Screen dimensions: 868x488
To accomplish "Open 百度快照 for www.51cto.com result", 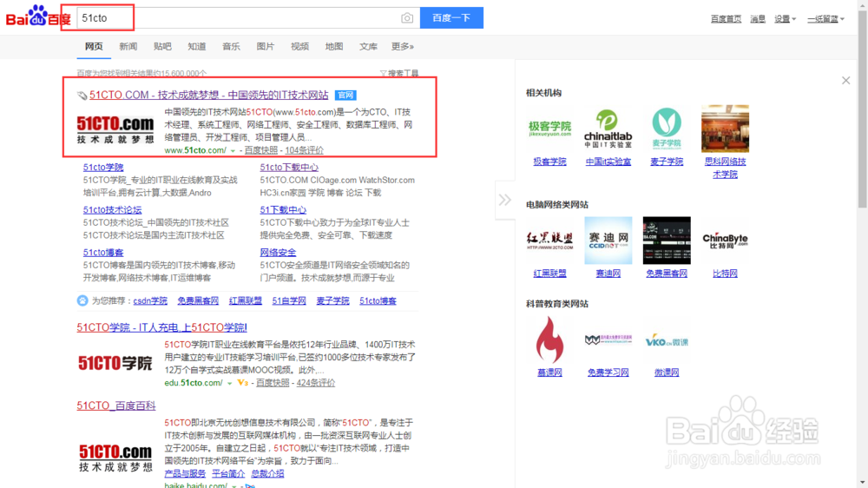I will [x=261, y=150].
